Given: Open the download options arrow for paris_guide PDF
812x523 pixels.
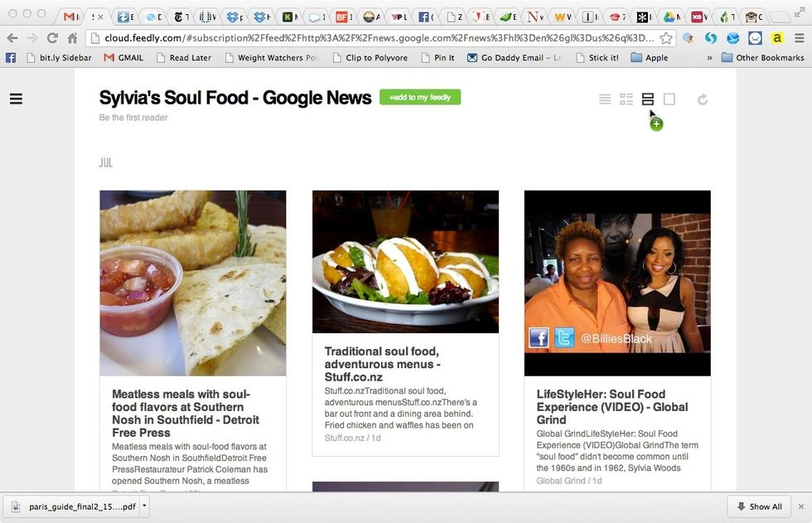Looking at the screenshot, I should coord(144,506).
